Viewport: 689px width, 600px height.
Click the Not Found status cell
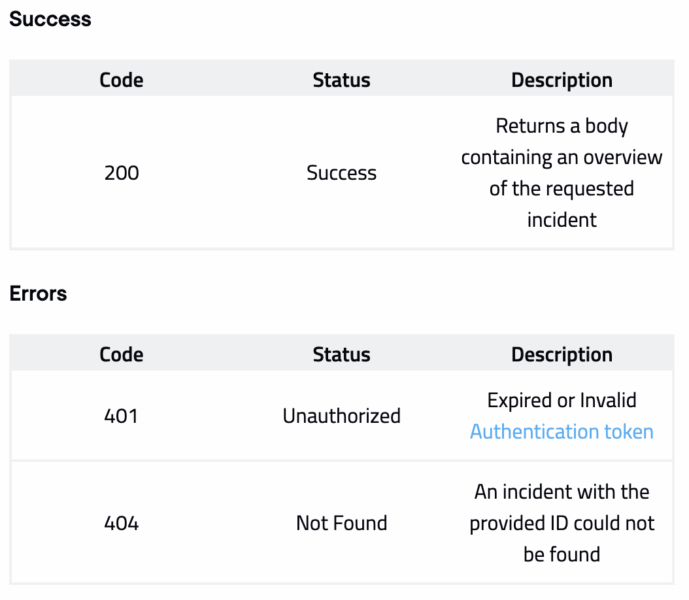[341, 523]
